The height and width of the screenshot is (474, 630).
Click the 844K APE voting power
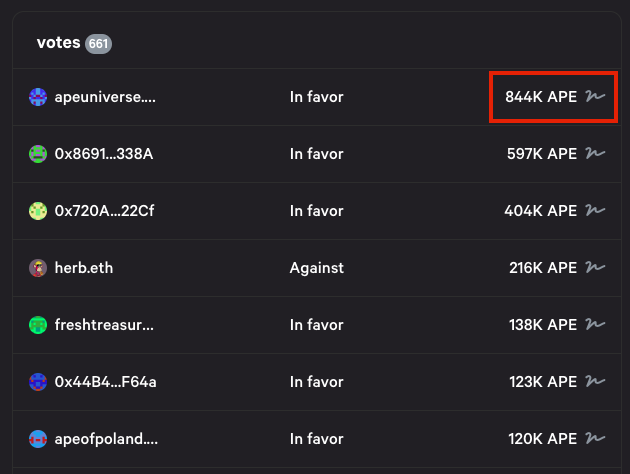541,97
